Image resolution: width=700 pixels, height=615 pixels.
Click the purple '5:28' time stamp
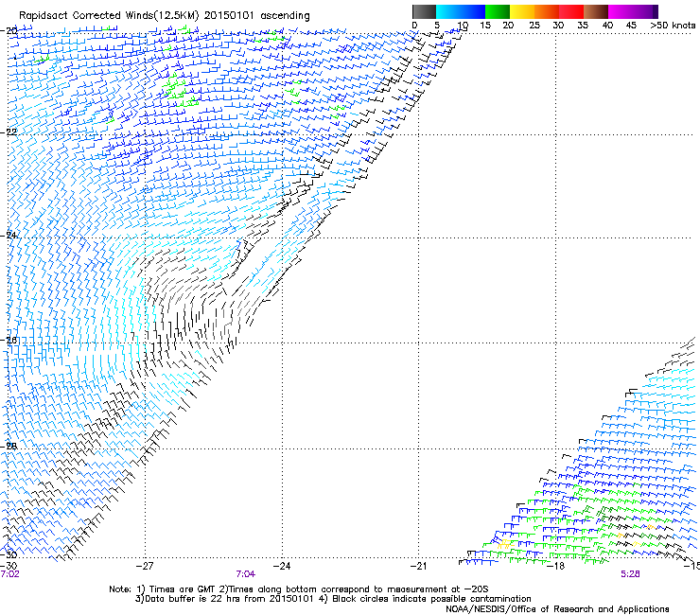tap(630, 574)
